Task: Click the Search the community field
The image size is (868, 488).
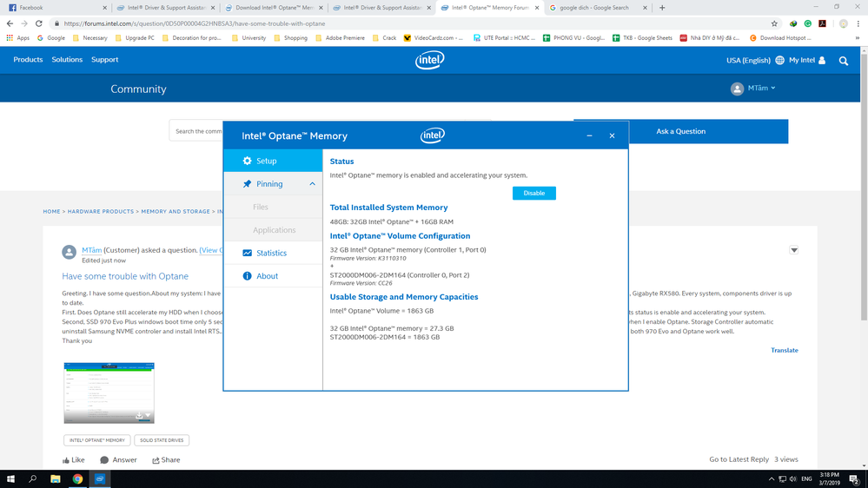Action: pyautogui.click(x=196, y=131)
